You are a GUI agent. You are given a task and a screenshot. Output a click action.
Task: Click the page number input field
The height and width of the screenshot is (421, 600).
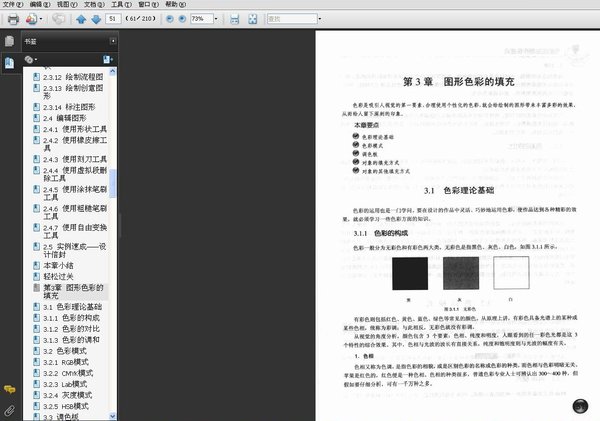pyautogui.click(x=112, y=19)
